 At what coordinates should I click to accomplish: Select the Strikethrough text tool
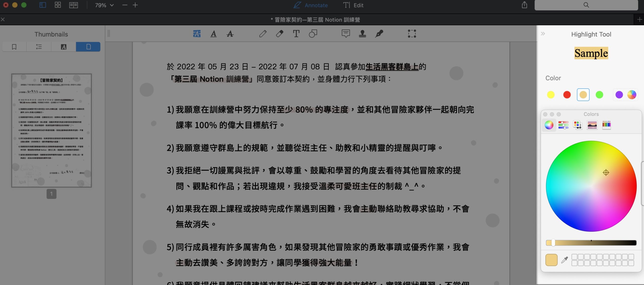(x=230, y=34)
